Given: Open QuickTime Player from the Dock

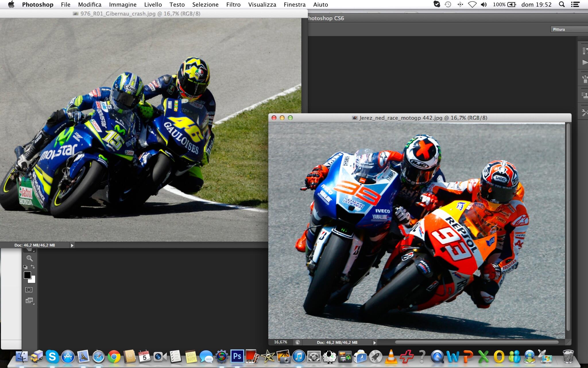Looking at the screenshot, I should click(437, 356).
